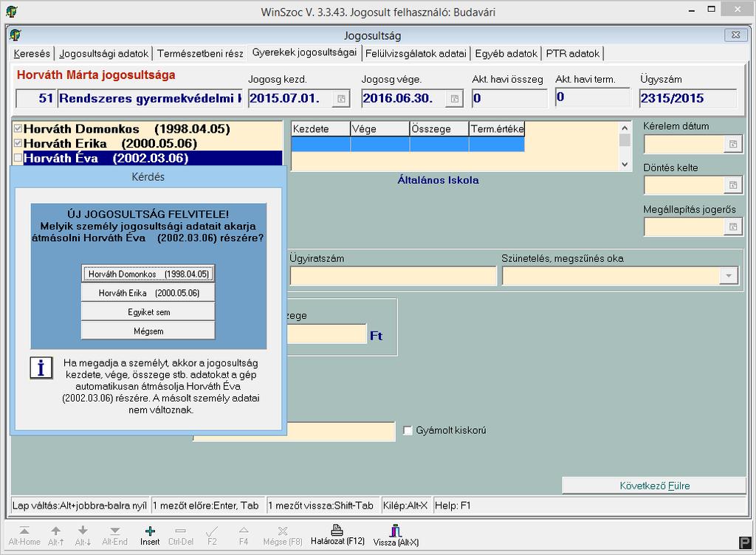The image size is (756, 555).
Task: Click the code field showing 51
Action: 36,98
